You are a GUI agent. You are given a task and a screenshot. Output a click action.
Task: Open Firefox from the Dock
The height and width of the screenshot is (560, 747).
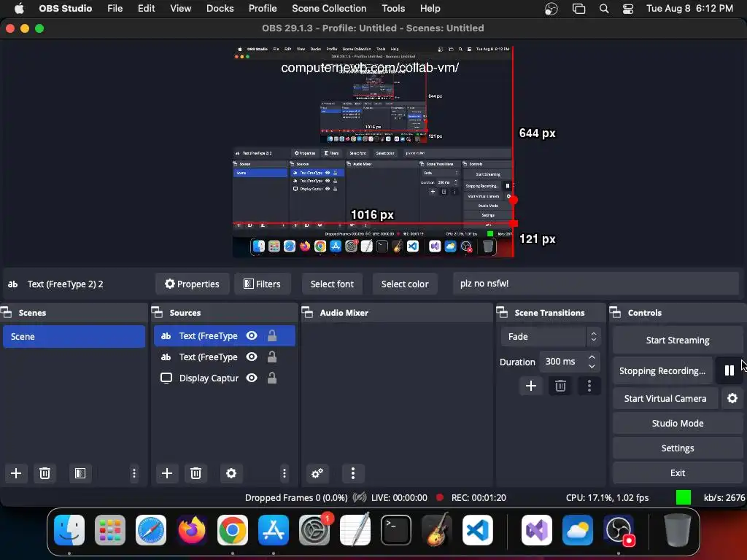tap(192, 530)
